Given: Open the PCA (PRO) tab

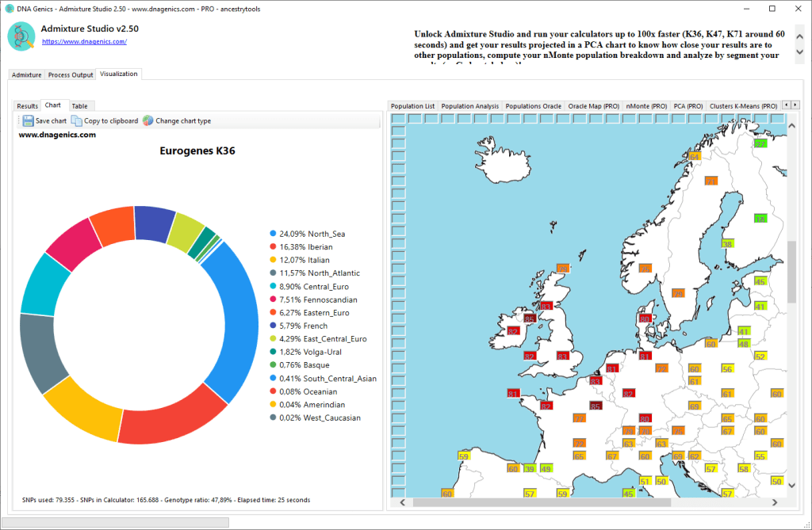Looking at the screenshot, I should click(688, 106).
